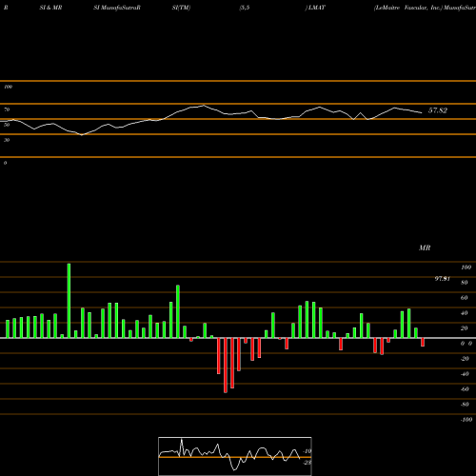476x476 pixels.
Task: Click the -19 value in the mini chart
Action: point(307,451)
